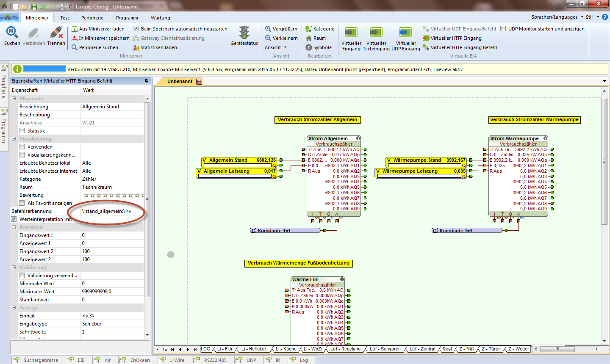
Task: Open the Gerätestatus traffic light icon
Action: (244, 33)
